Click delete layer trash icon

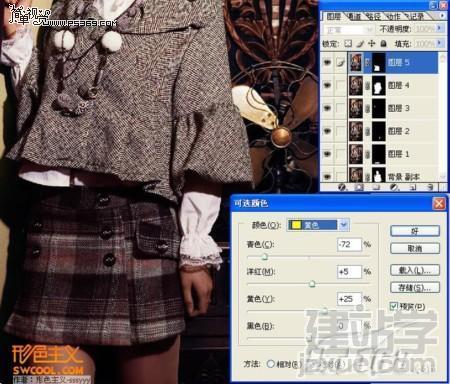(x=430, y=187)
